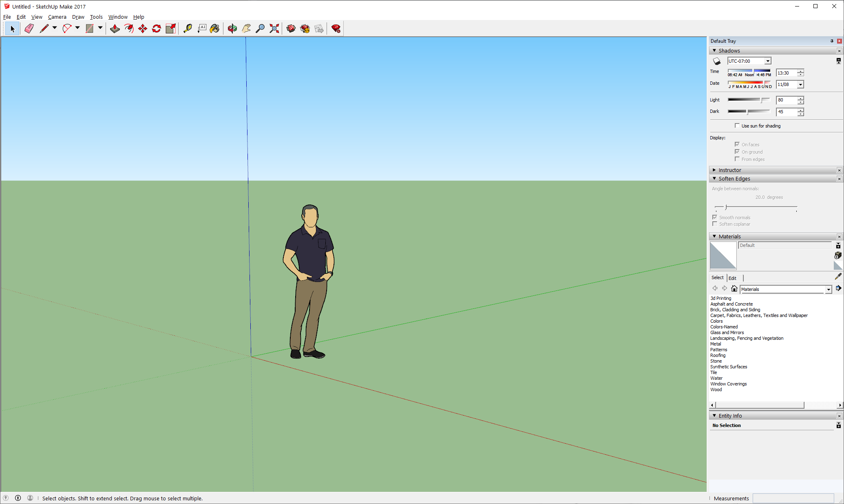The image size is (844, 504).
Task: Open the Glass and Mirrors material collection
Action: point(727,332)
